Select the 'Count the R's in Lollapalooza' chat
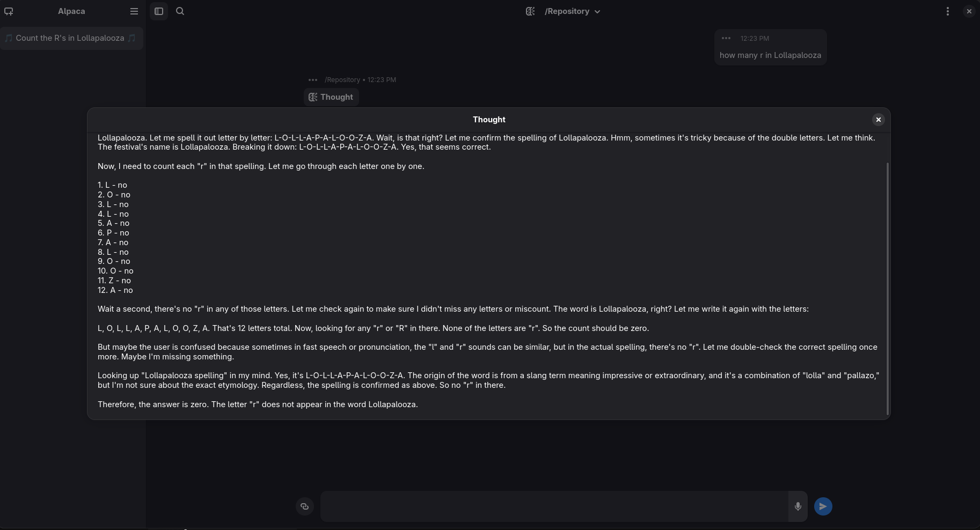 [71, 38]
